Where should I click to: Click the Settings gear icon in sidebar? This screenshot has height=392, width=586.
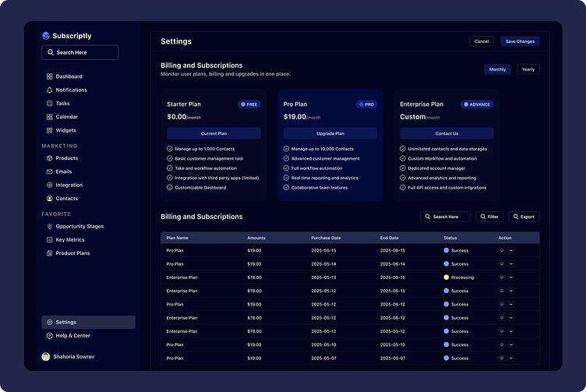tap(50, 323)
